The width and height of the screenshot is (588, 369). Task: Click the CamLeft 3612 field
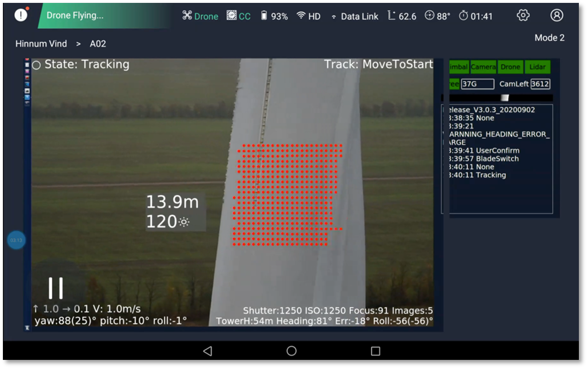(x=540, y=84)
